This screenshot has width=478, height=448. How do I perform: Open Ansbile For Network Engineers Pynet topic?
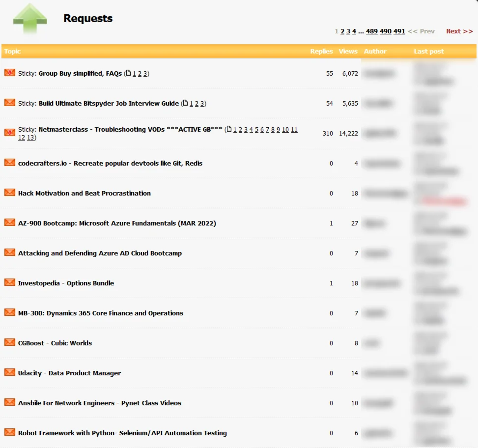pyautogui.click(x=100, y=403)
